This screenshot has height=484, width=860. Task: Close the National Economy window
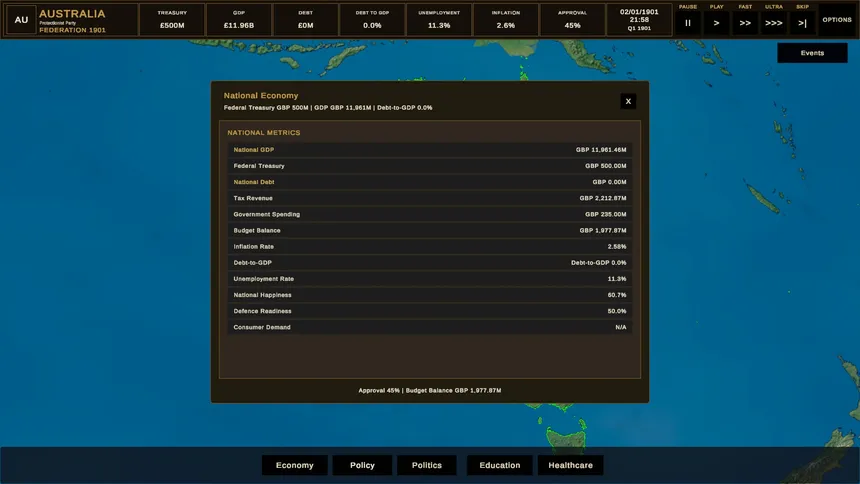click(x=628, y=101)
